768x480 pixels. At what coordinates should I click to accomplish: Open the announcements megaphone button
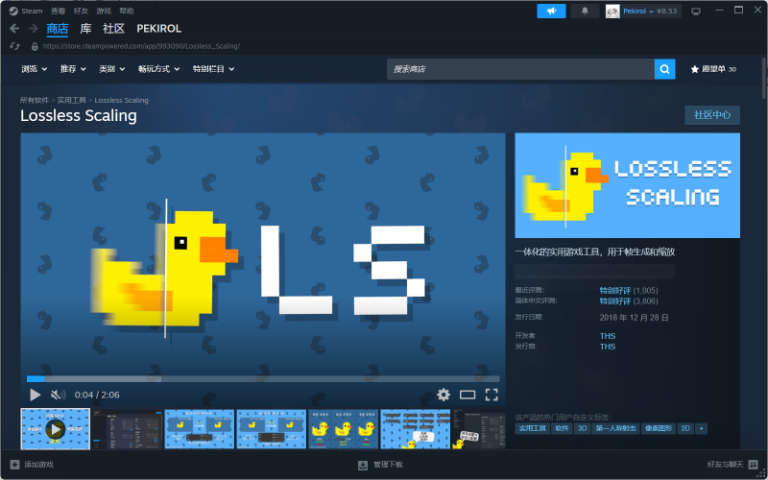point(551,11)
